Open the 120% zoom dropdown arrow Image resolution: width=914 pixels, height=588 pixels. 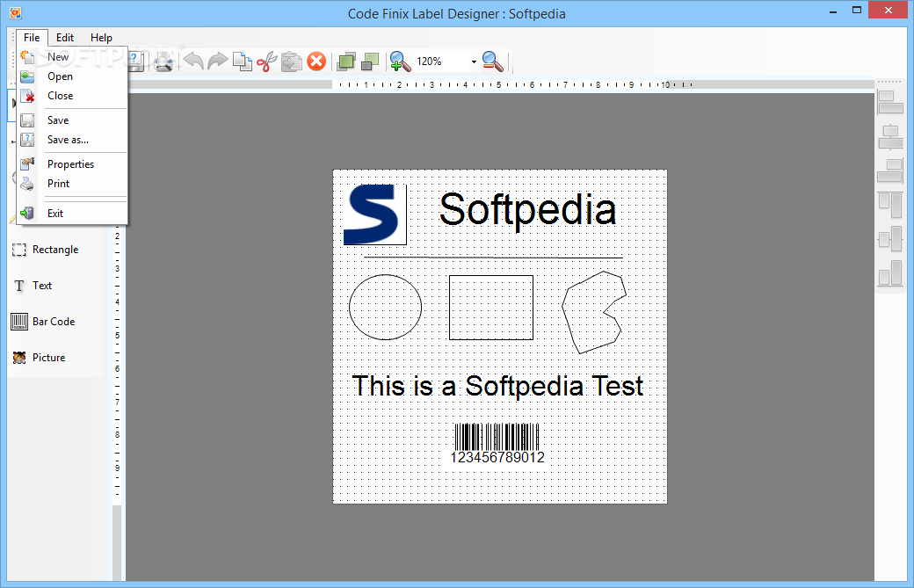click(x=474, y=62)
